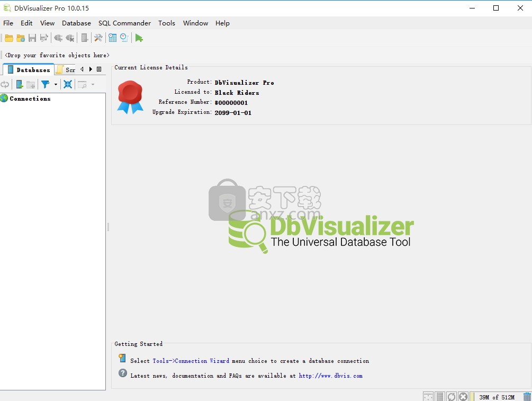Click the DbVisualizer app icon in title bar
The width and height of the screenshot is (532, 401).
pos(7,8)
